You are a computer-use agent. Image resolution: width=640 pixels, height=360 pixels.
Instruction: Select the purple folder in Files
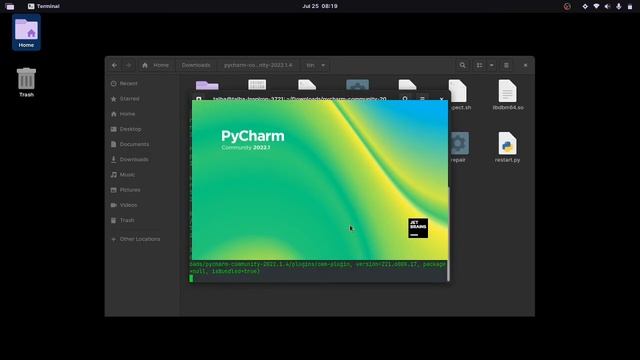click(207, 85)
